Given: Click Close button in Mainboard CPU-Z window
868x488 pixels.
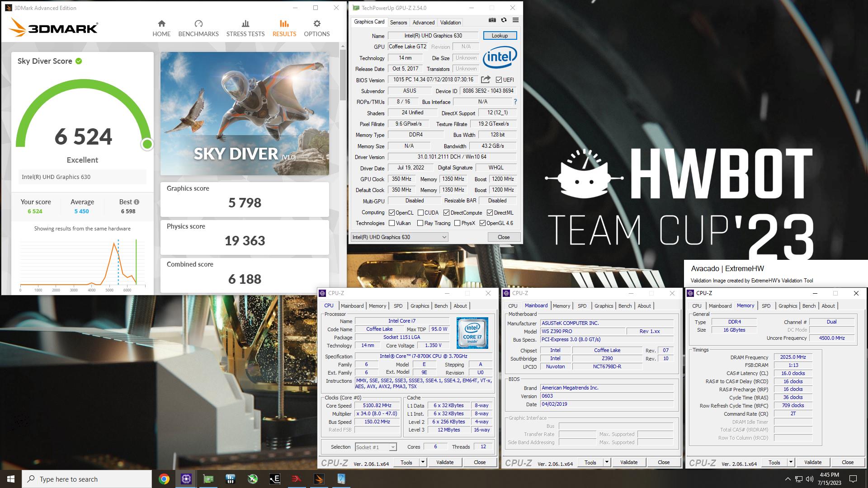Looking at the screenshot, I should (664, 462).
